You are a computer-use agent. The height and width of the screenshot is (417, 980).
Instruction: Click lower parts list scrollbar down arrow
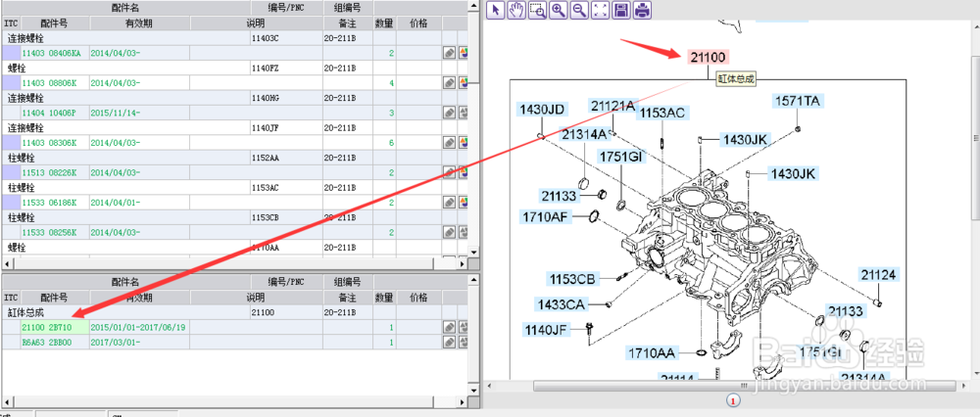473,389
